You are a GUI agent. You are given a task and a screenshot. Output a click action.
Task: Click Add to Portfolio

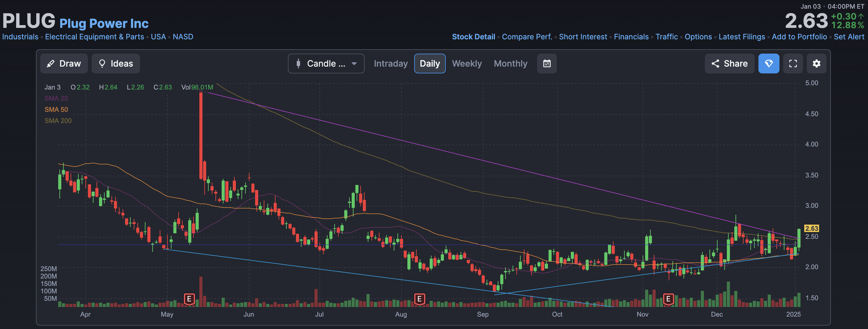[x=799, y=37]
